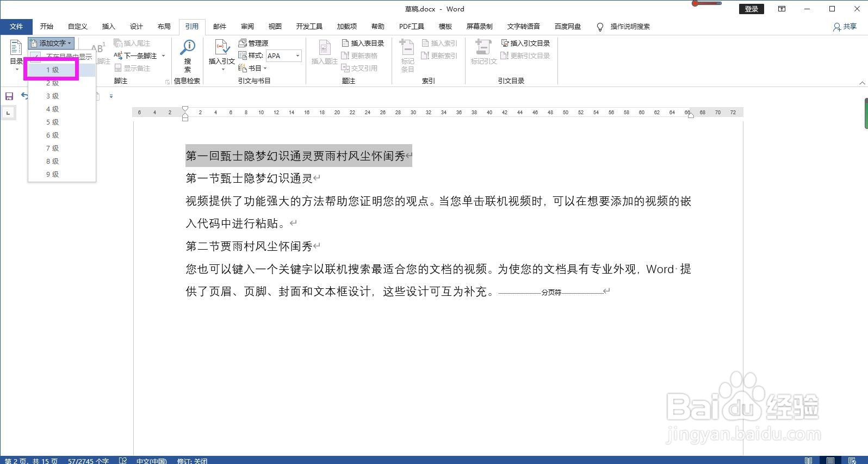
Task: Switch to the PDF工具 tab
Action: [x=412, y=27]
